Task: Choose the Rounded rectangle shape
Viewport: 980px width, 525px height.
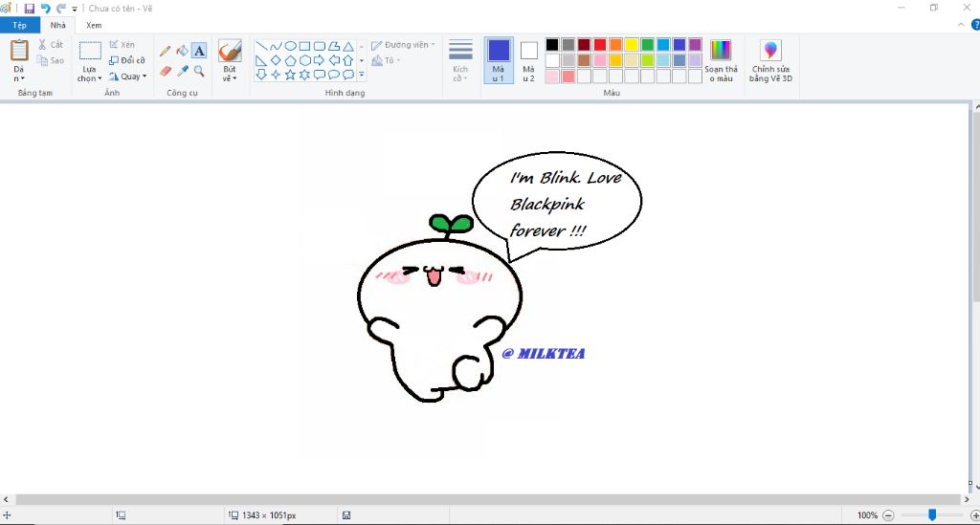Action: [319, 46]
